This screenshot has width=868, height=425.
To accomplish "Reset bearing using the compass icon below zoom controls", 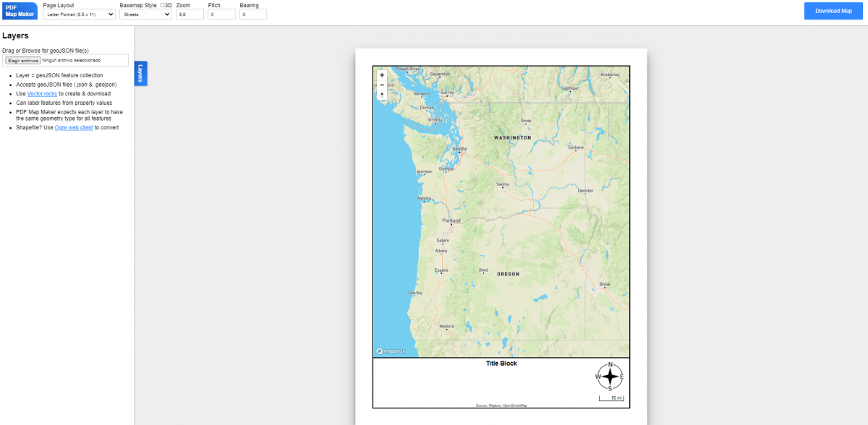I will click(381, 95).
